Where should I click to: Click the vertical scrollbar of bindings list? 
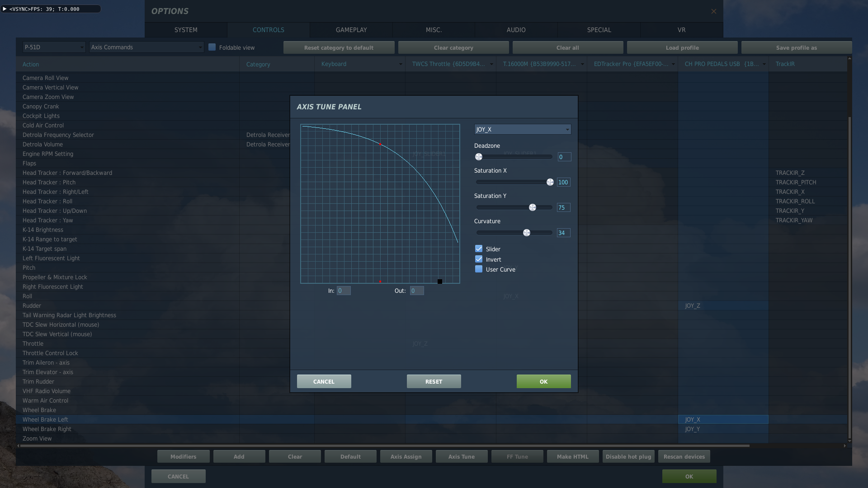coord(850,278)
